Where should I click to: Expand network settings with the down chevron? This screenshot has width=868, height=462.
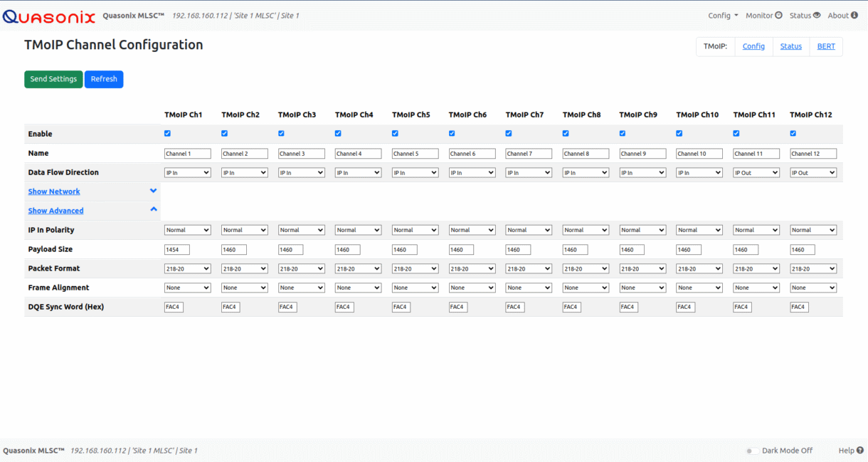pyautogui.click(x=154, y=191)
